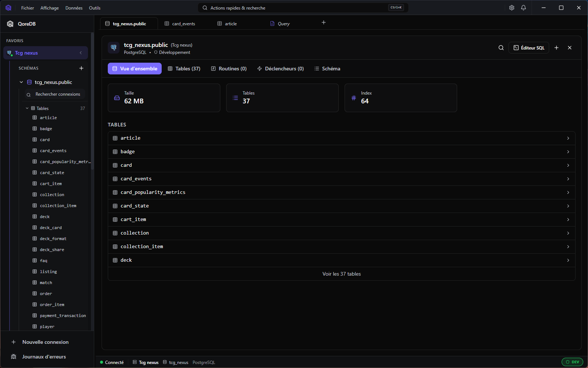Expand the article row chevron

(x=568, y=138)
